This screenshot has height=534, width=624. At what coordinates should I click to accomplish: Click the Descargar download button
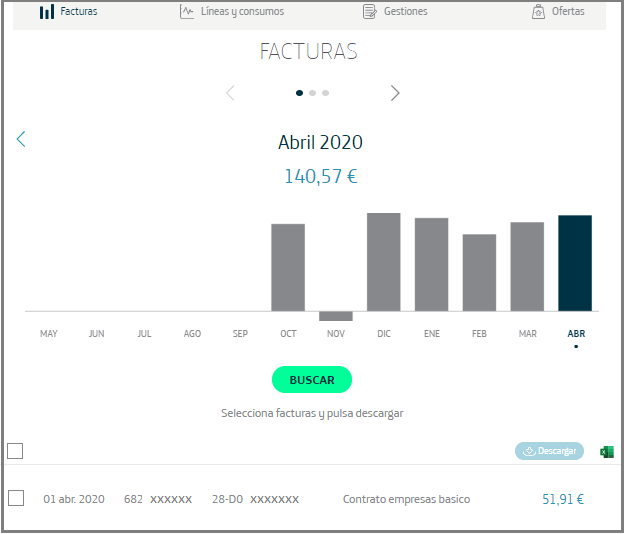coord(549,451)
